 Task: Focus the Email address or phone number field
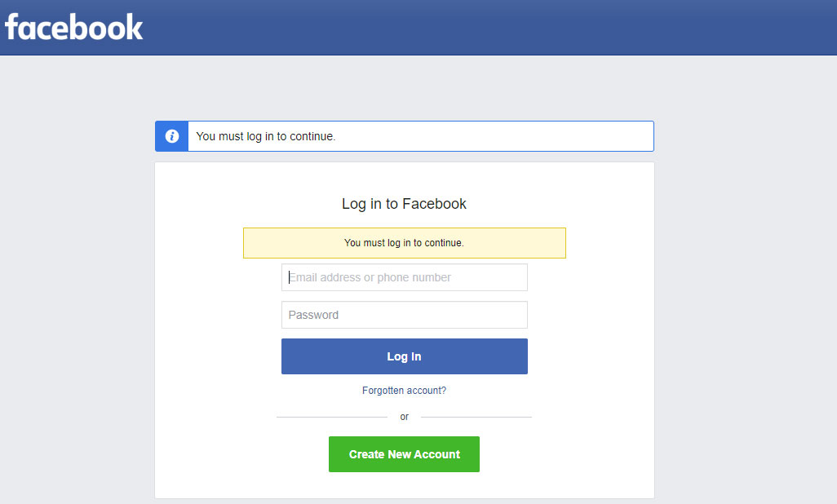(405, 277)
